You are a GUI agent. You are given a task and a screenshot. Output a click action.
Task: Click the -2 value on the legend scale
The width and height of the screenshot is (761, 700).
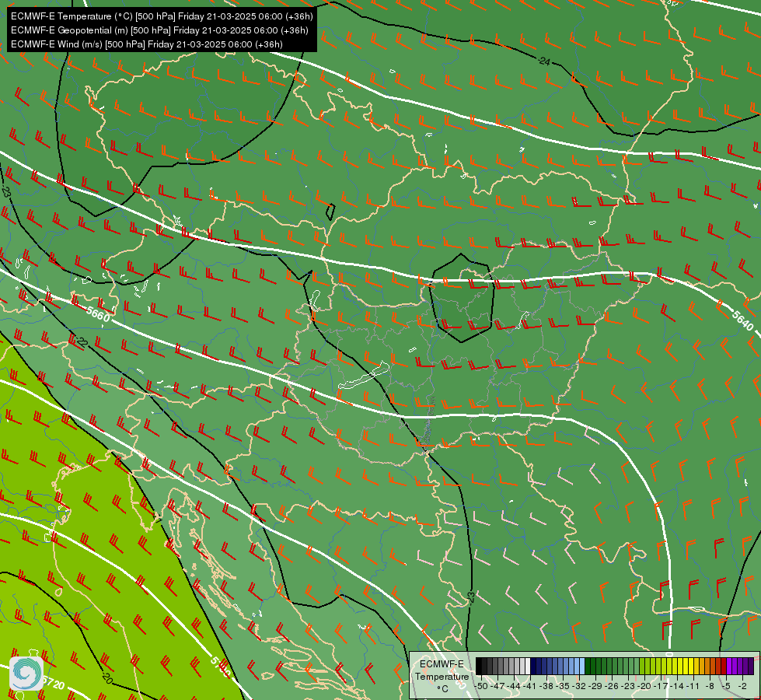pyautogui.click(x=742, y=686)
